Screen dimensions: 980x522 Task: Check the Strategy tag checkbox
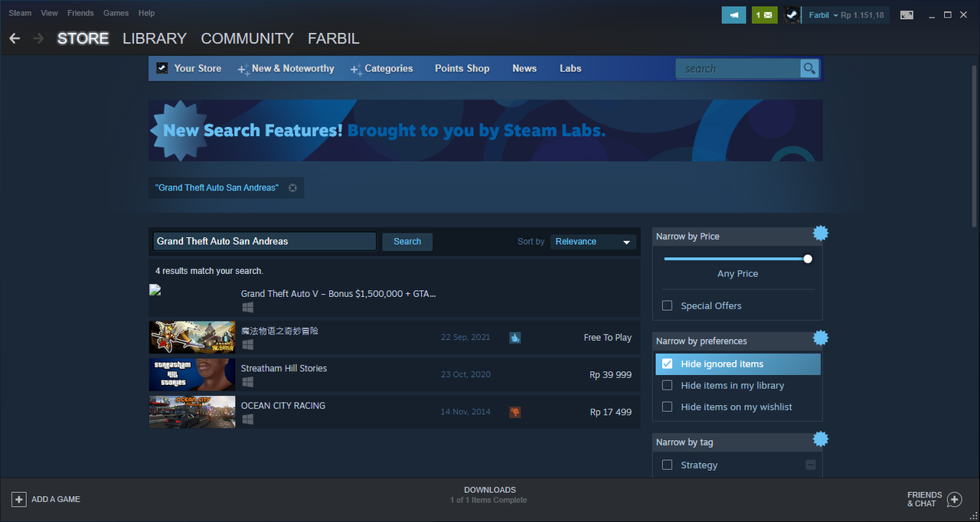(667, 465)
